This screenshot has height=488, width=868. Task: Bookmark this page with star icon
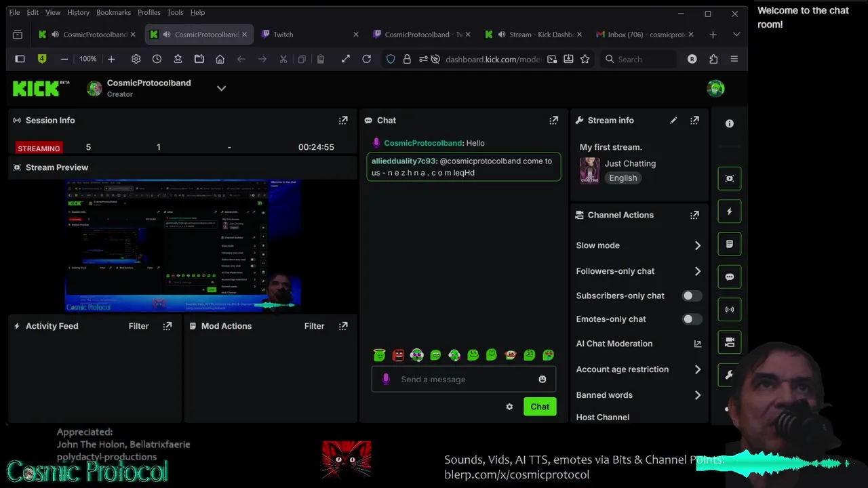coord(585,59)
